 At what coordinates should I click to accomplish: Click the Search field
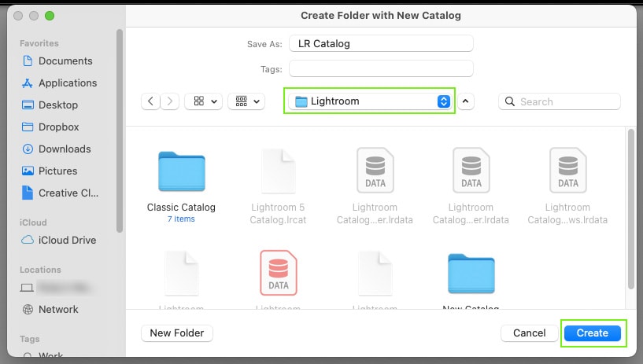pos(560,101)
